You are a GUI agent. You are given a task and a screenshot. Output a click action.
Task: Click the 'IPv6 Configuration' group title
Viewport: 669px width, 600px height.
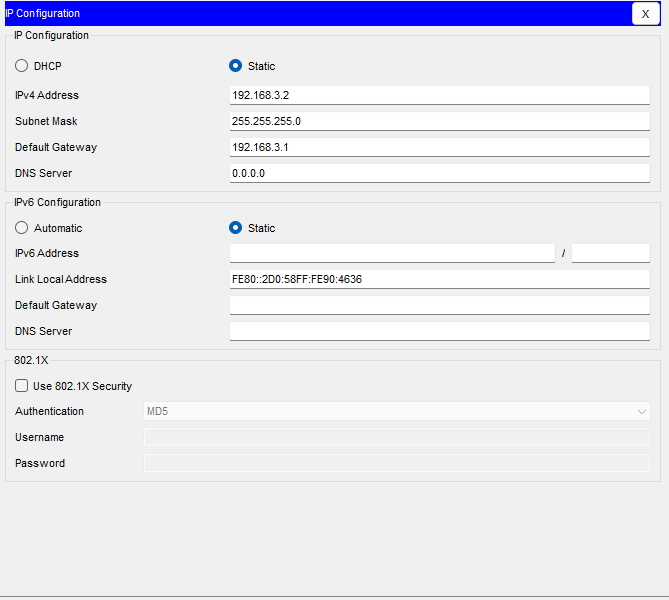click(57, 202)
